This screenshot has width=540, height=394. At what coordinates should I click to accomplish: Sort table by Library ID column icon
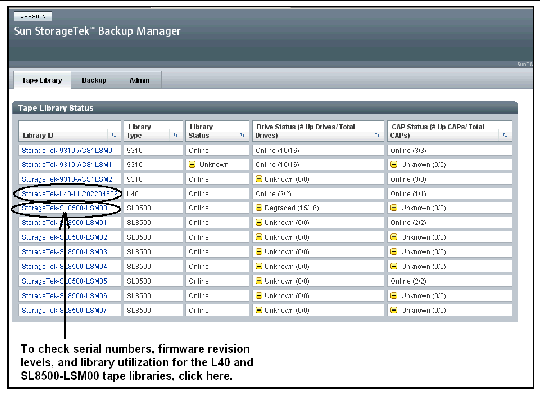coord(114,135)
